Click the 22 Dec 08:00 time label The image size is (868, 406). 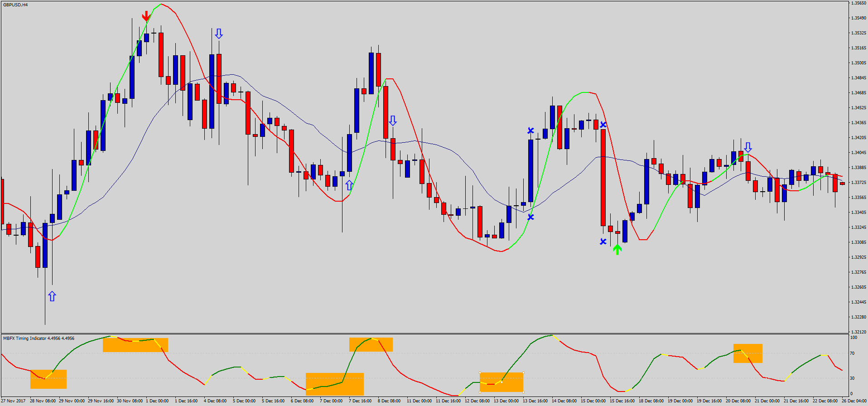(x=825, y=401)
